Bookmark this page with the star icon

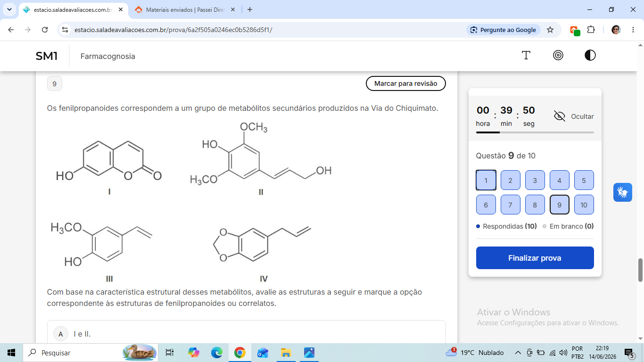tap(550, 30)
